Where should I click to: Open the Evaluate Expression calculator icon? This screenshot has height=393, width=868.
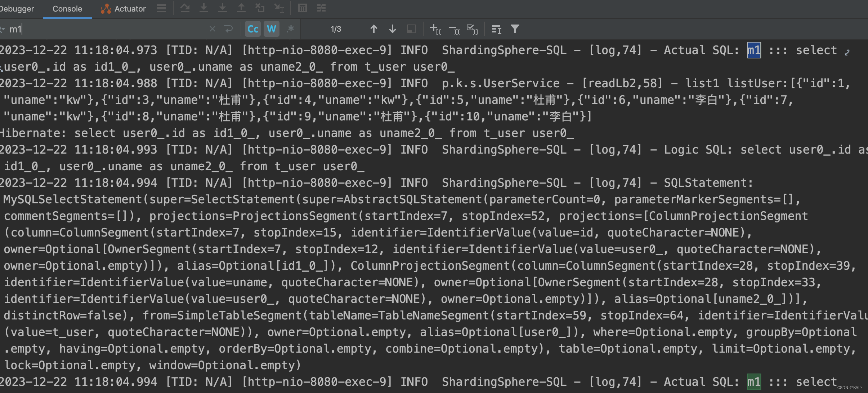click(303, 8)
